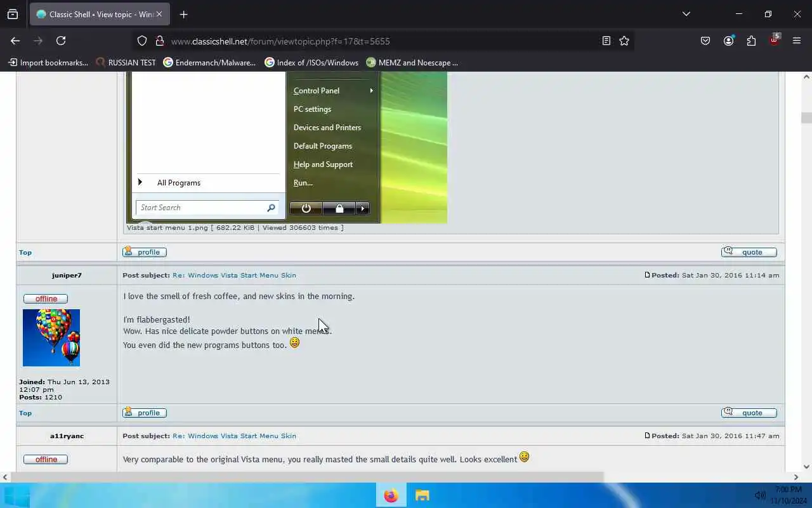The image size is (812, 508).
Task: Click scroll down arrow on vertical scrollbar
Action: click(806, 467)
